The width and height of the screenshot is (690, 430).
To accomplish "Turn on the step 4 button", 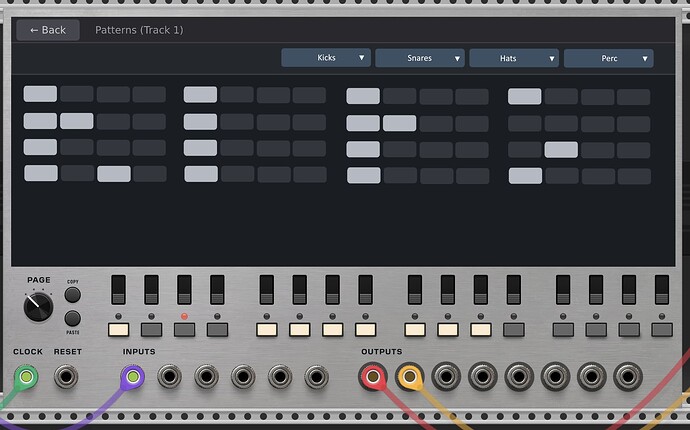I will tap(217, 330).
